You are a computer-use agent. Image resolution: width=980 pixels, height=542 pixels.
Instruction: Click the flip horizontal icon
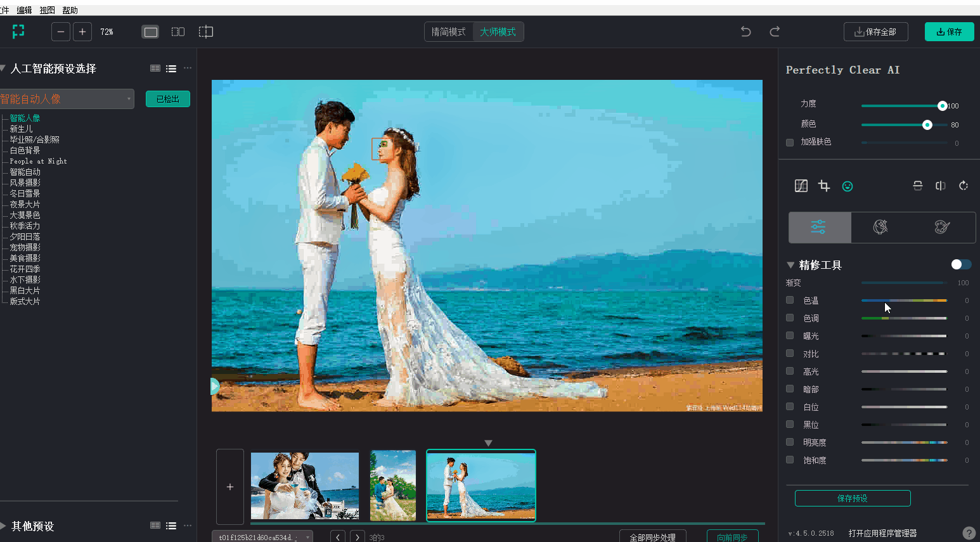[941, 186]
